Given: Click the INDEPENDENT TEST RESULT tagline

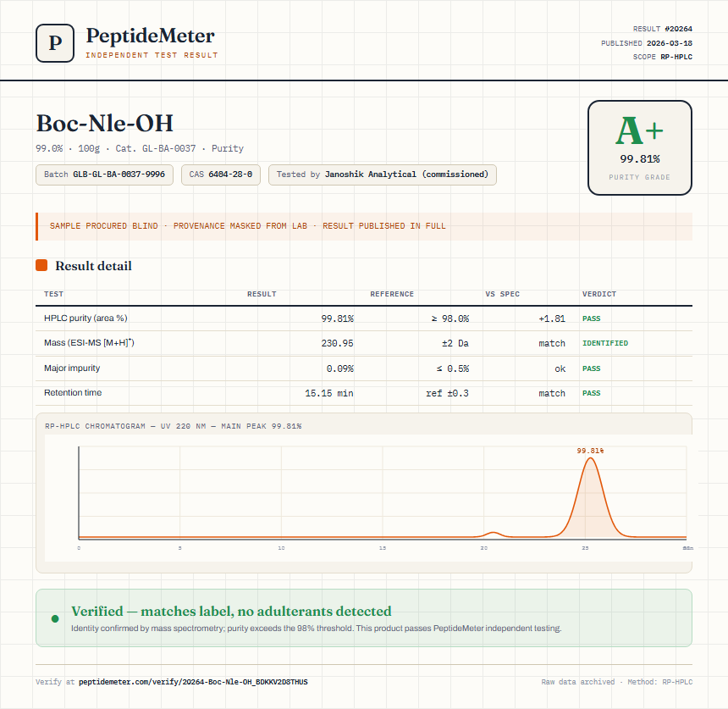Looking at the screenshot, I should (152, 55).
